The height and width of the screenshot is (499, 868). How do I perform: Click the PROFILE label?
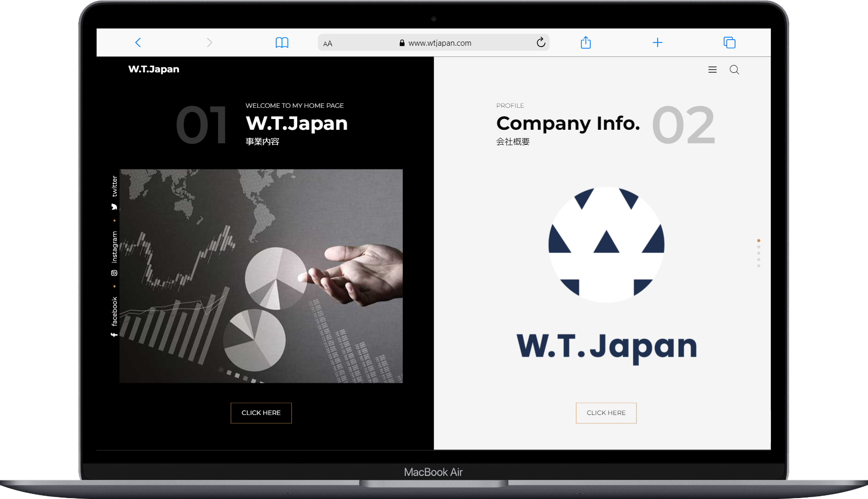(x=510, y=105)
